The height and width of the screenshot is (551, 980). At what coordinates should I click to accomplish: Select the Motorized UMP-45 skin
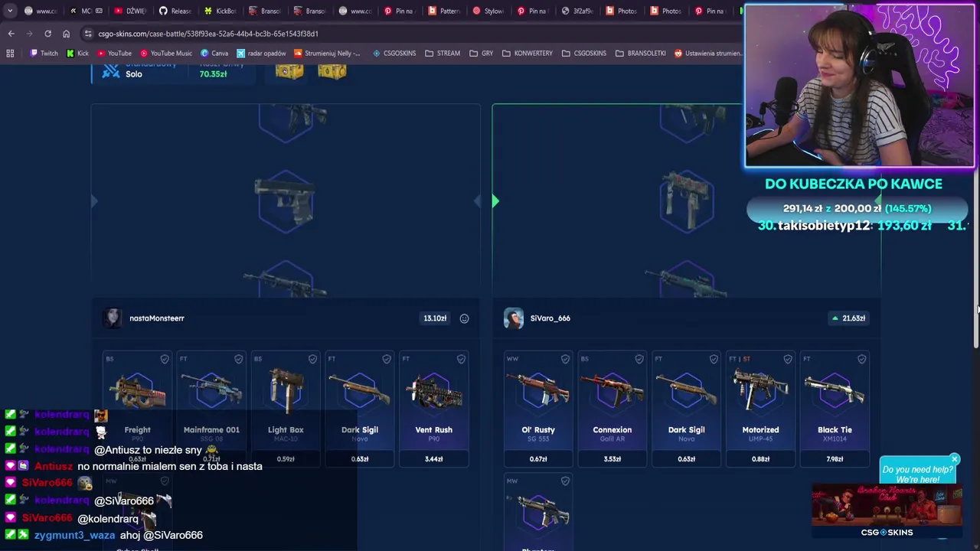coord(760,408)
